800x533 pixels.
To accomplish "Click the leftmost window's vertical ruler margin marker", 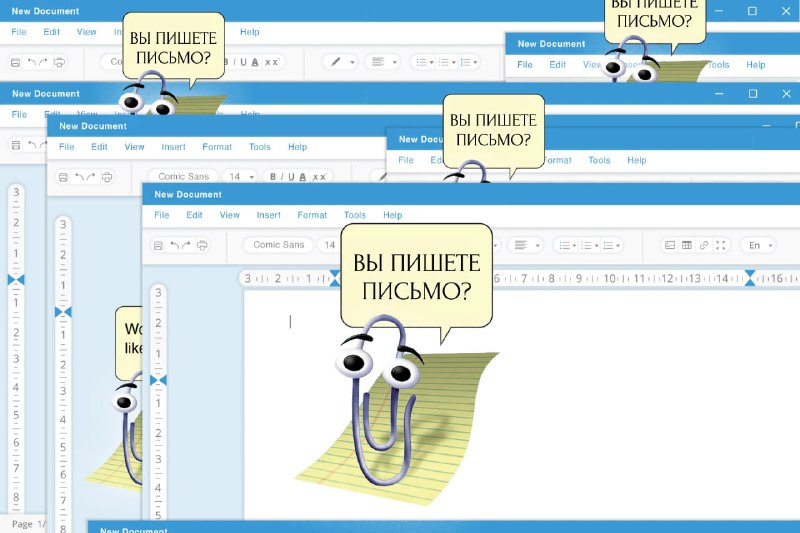I will point(16,280).
